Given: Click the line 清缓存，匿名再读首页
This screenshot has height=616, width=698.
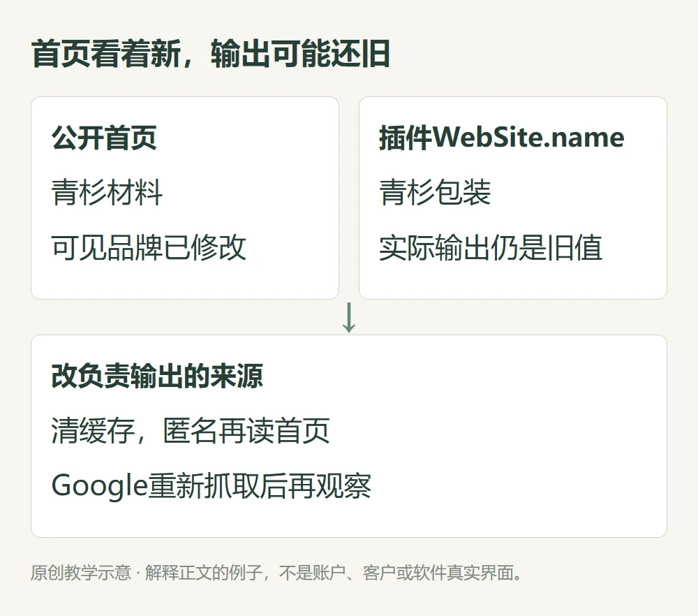Looking at the screenshot, I should (191, 431).
